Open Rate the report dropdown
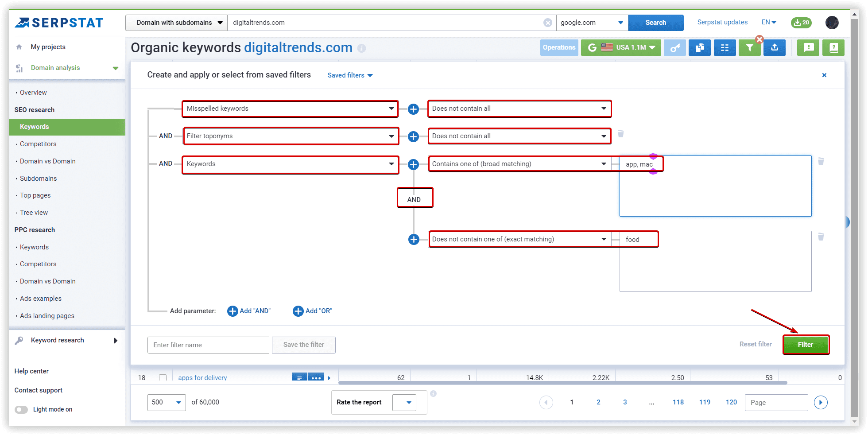This screenshot has height=435, width=868. (404, 402)
